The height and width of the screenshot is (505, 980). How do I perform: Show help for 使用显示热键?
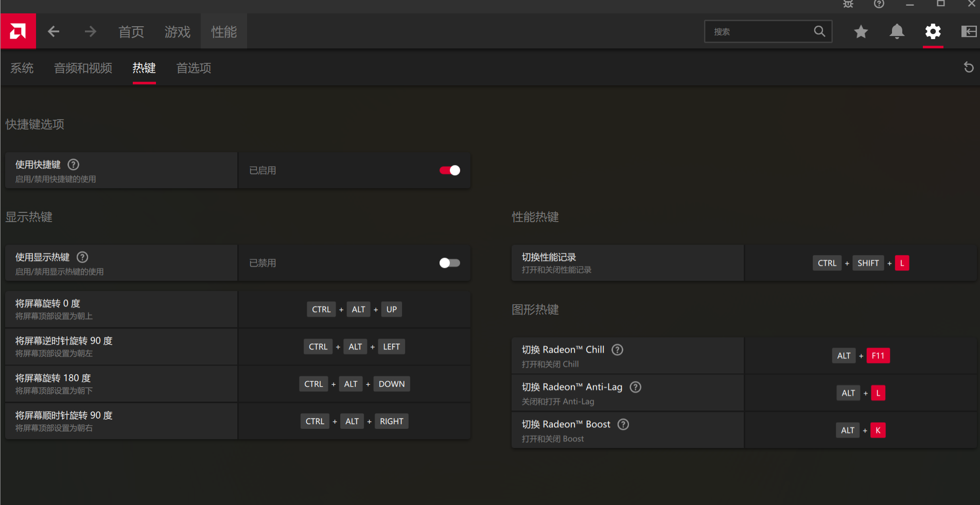82,257
